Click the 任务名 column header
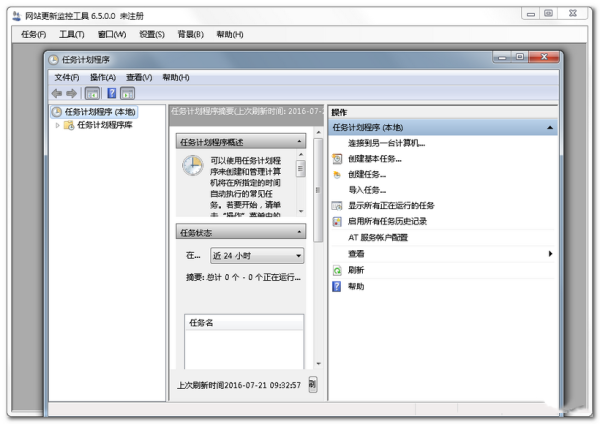 coord(244,323)
